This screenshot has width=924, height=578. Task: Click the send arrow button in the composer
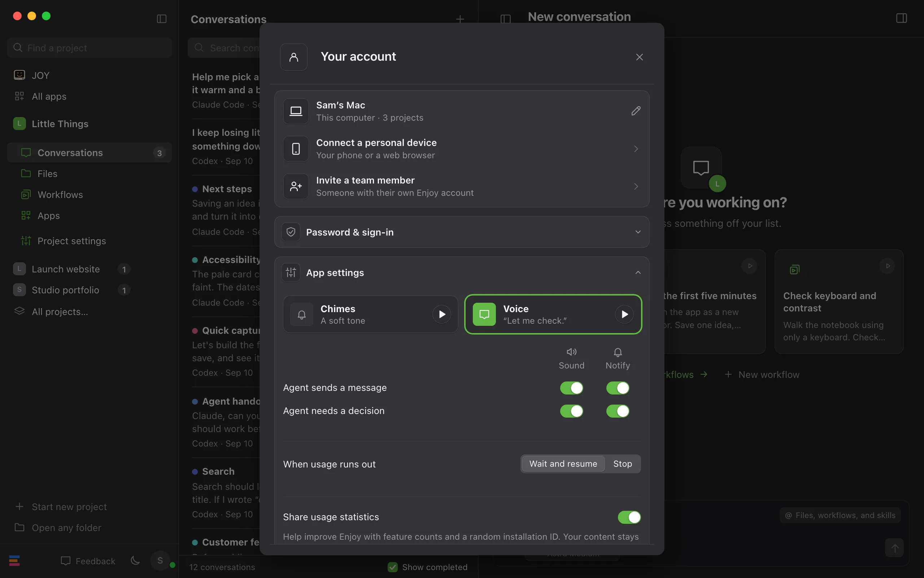(x=895, y=548)
